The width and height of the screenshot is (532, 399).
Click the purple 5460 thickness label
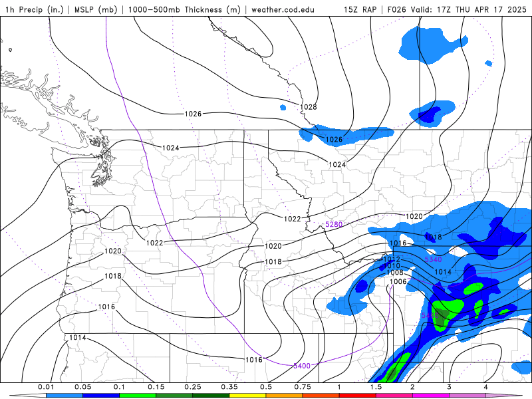(x=430, y=315)
